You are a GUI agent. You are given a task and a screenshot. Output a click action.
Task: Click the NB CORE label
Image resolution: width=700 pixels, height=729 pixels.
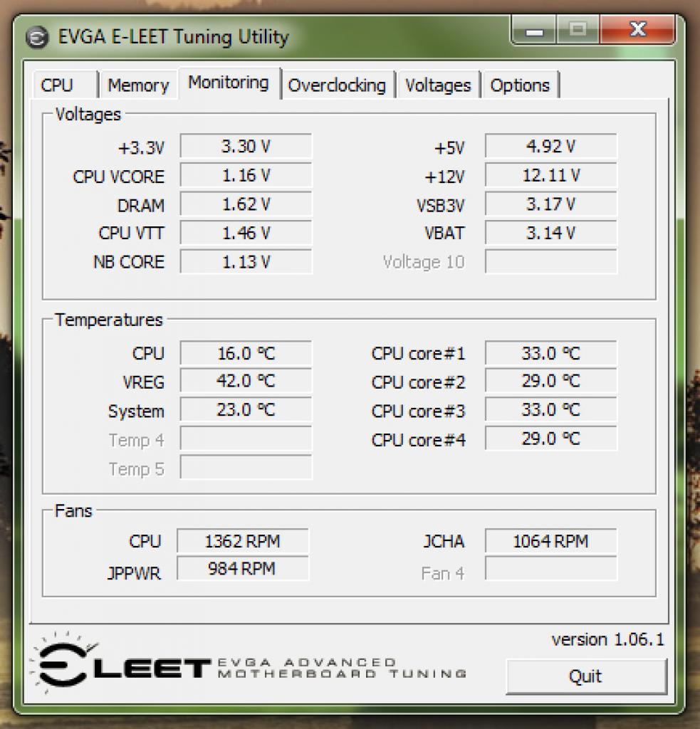[129, 262]
